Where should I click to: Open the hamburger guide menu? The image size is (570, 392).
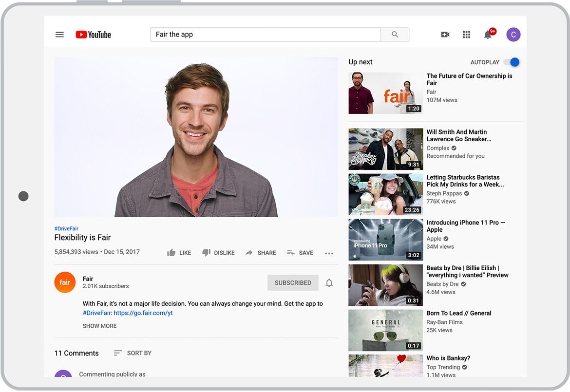[x=59, y=35]
